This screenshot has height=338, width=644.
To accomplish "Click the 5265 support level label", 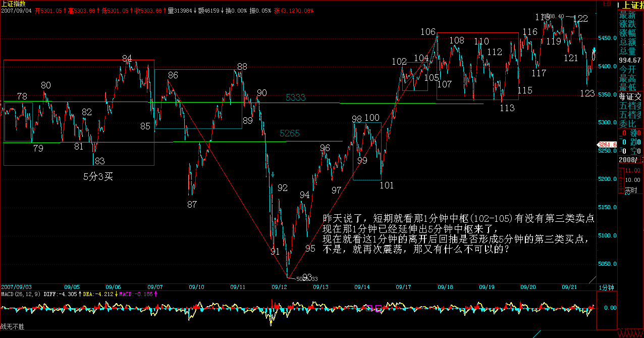I will (x=290, y=133).
